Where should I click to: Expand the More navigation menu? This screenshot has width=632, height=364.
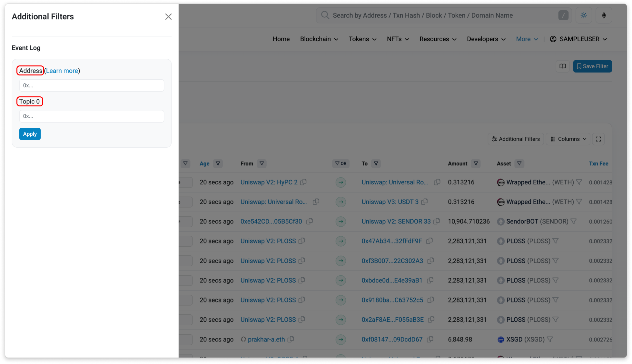[x=527, y=39]
